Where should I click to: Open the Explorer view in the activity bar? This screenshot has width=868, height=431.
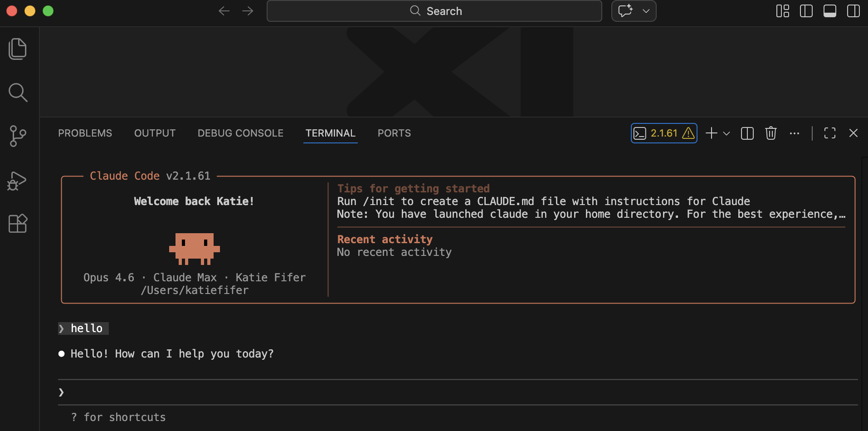click(18, 49)
